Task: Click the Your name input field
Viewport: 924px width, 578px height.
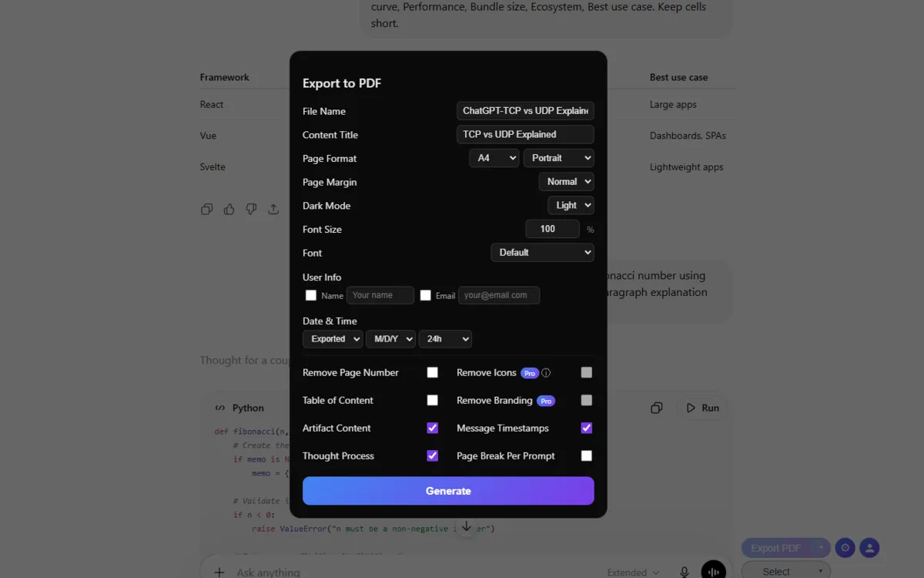Action: (x=380, y=295)
